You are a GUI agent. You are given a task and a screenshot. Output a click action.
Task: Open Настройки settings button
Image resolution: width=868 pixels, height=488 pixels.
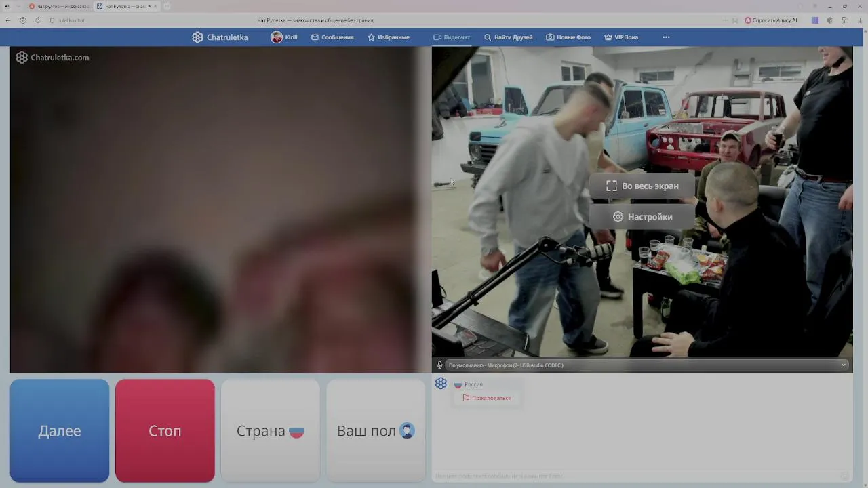click(642, 217)
